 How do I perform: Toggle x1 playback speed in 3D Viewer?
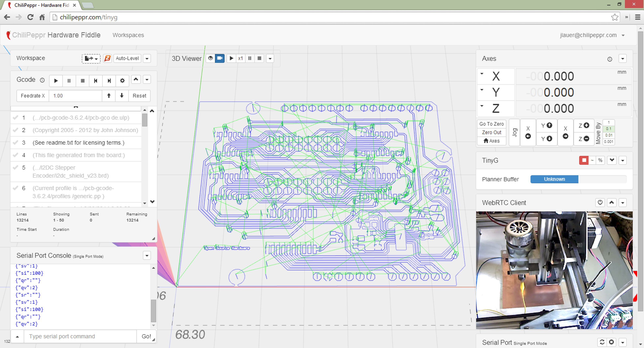[x=240, y=58]
